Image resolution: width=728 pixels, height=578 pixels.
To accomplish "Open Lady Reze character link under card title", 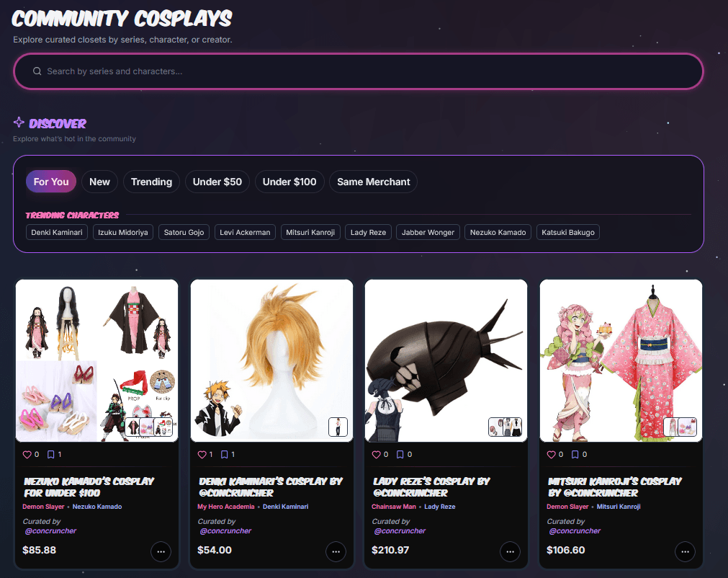I will point(440,507).
